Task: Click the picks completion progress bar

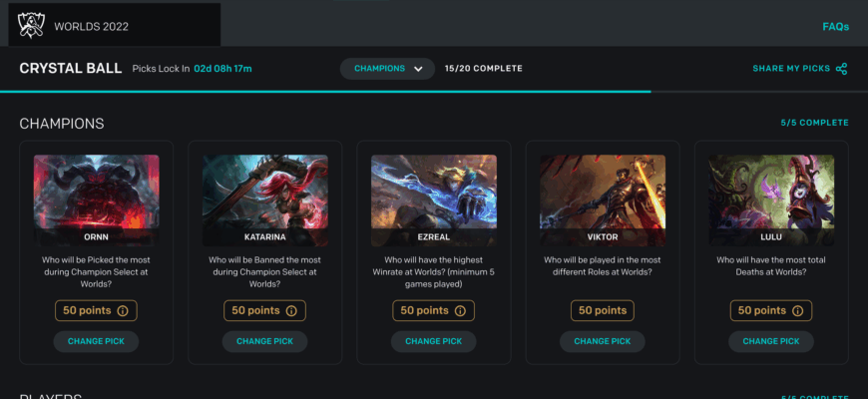Action: [x=325, y=91]
